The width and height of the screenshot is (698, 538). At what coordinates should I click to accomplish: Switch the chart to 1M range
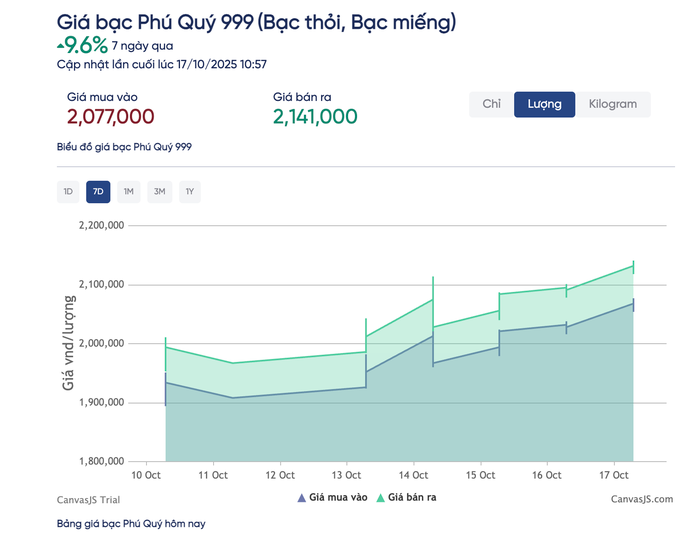[x=128, y=191]
